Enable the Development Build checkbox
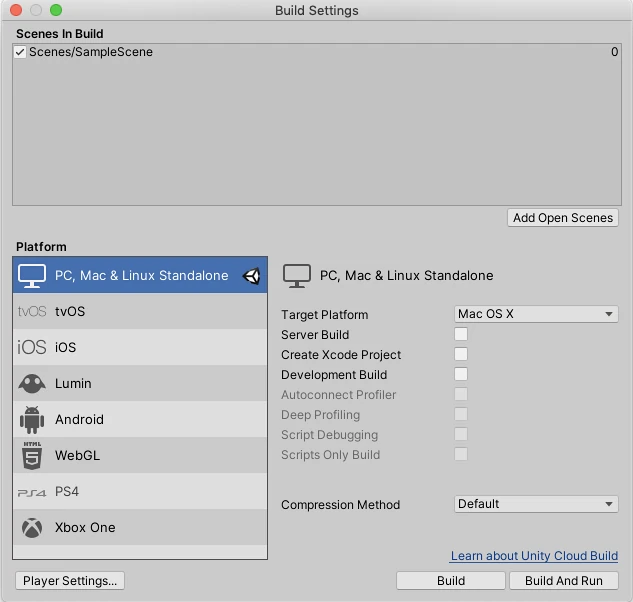Image resolution: width=633 pixels, height=602 pixels. pos(461,374)
